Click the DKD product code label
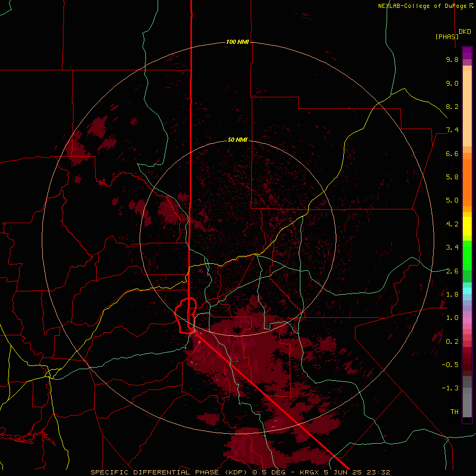The height and width of the screenshot is (476, 476). tap(465, 32)
